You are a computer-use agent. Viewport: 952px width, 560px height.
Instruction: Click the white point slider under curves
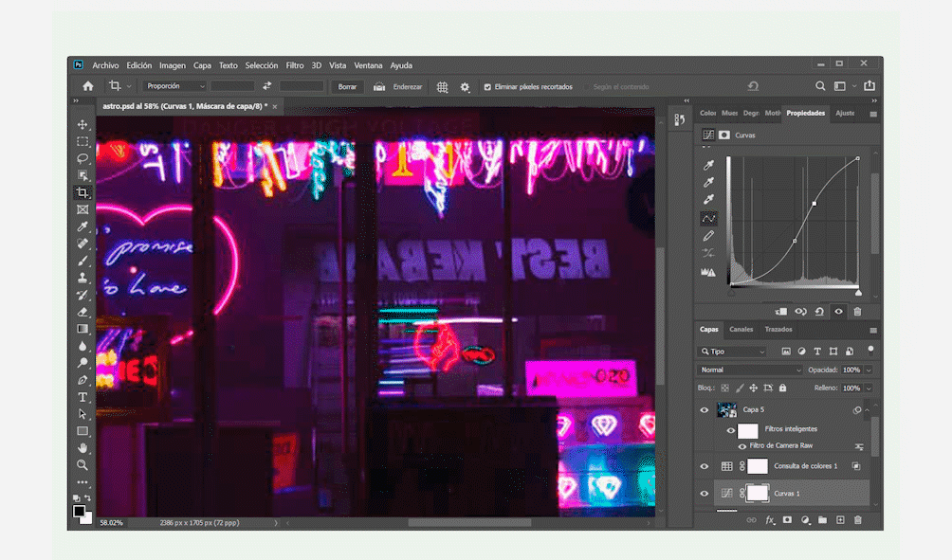point(858,293)
